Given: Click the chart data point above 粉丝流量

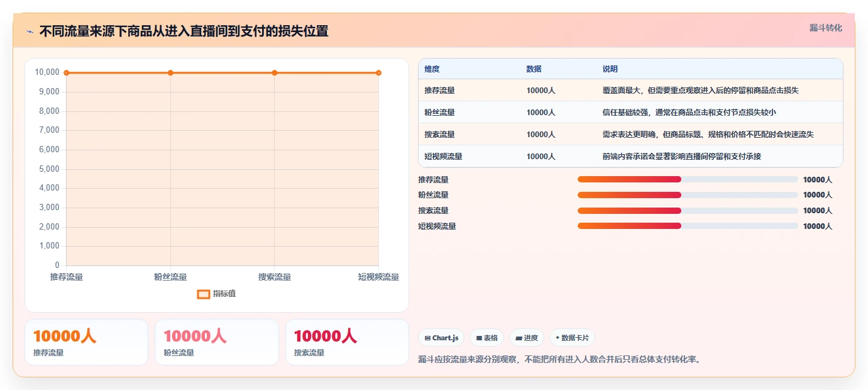Looking at the screenshot, I should (x=170, y=73).
